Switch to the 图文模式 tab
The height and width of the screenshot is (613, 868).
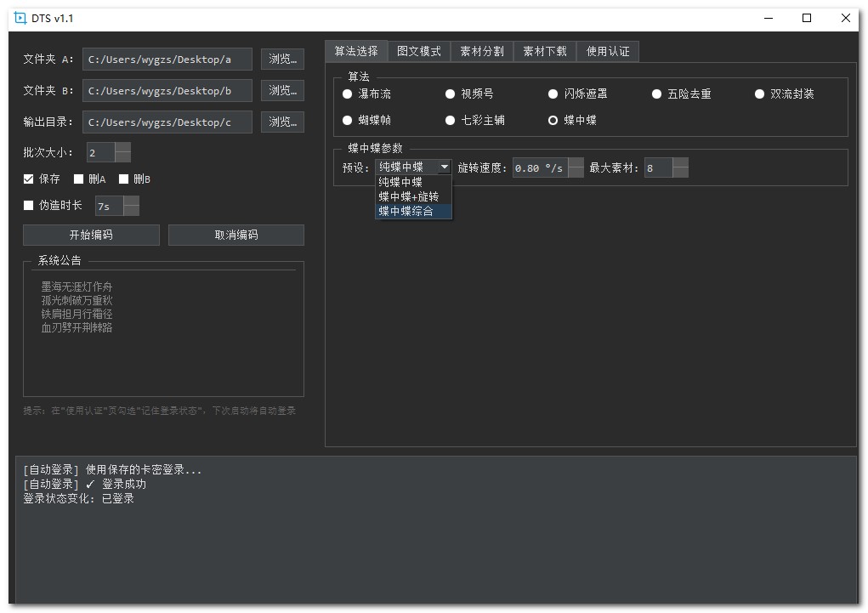tap(419, 51)
